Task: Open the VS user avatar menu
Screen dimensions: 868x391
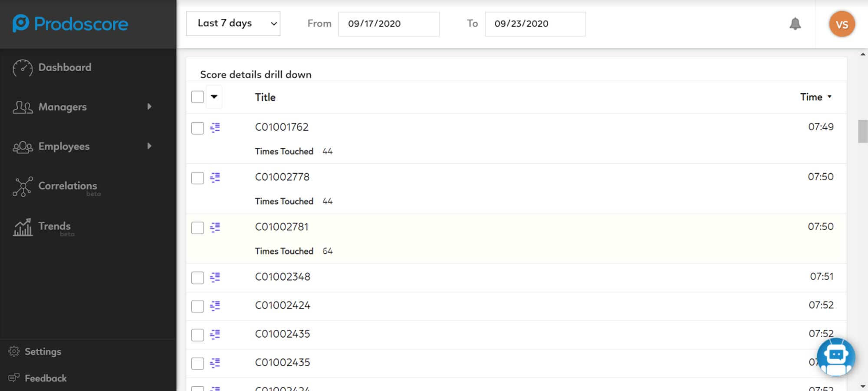Action: click(x=842, y=24)
